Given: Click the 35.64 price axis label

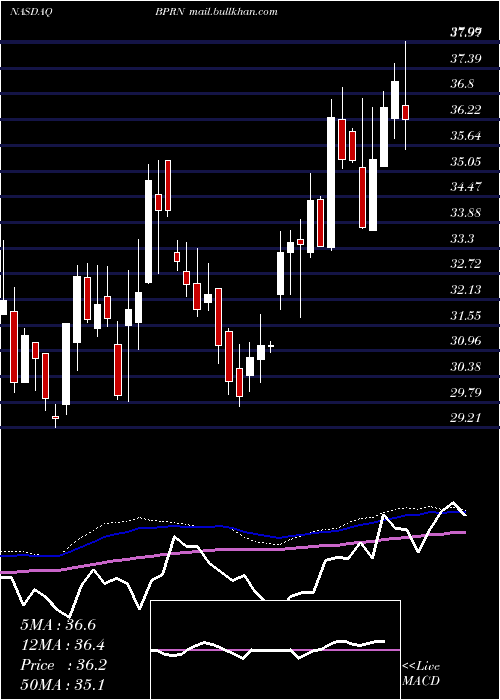Looking at the screenshot, I should pos(466,136).
